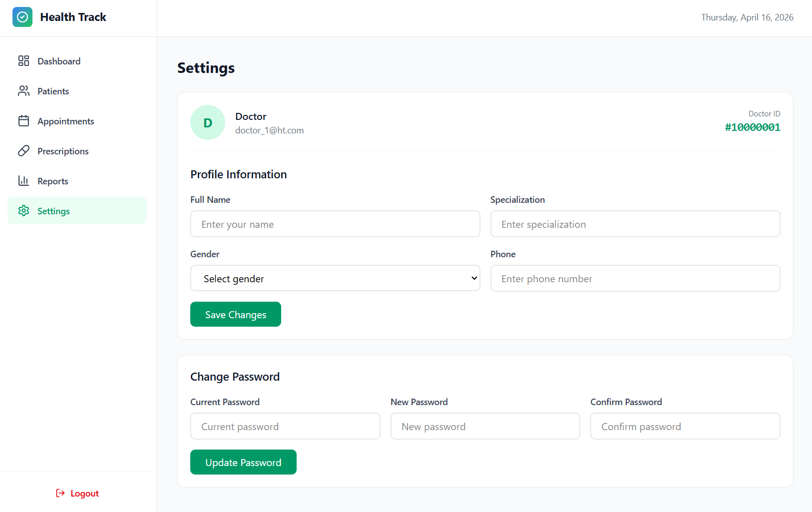The height and width of the screenshot is (512, 812).
Task: Select the Phone number input
Action: [635, 278]
